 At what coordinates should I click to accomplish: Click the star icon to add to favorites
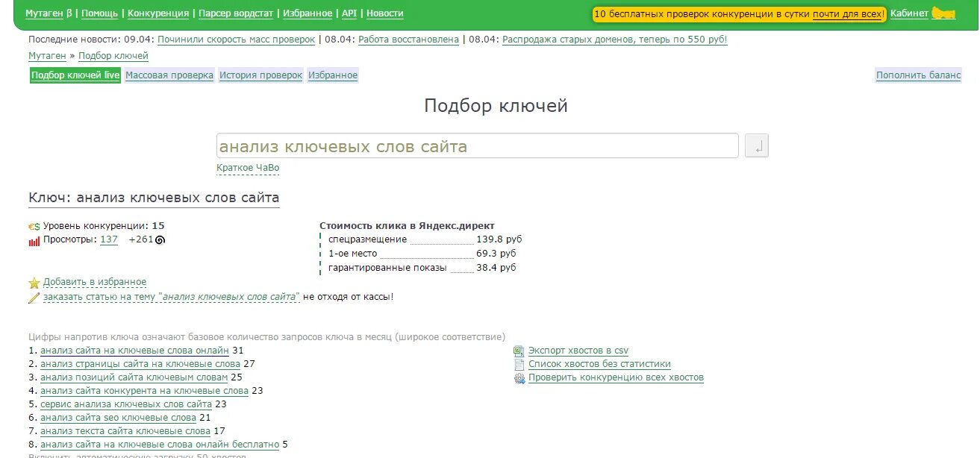(x=33, y=283)
